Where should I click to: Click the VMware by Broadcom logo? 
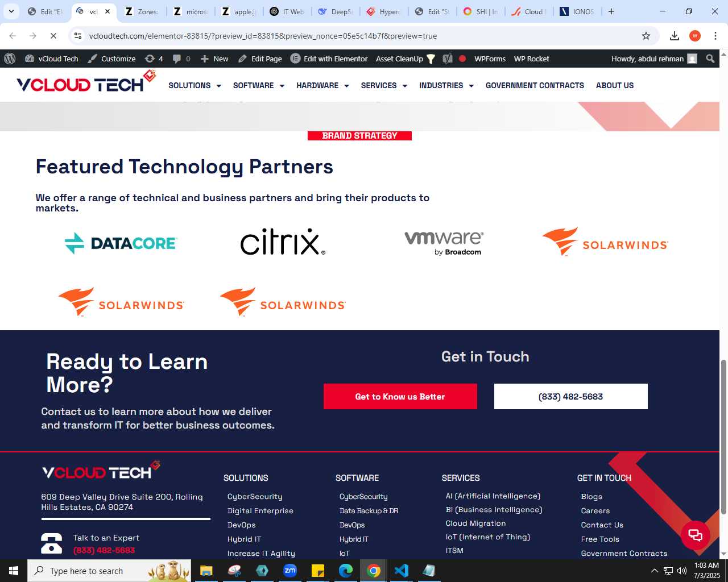coord(444,243)
